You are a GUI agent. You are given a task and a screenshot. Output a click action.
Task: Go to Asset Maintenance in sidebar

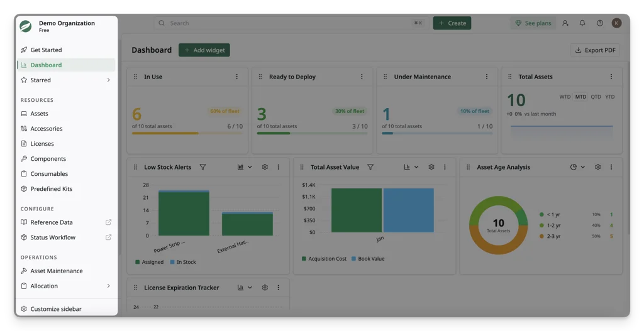coord(65,271)
